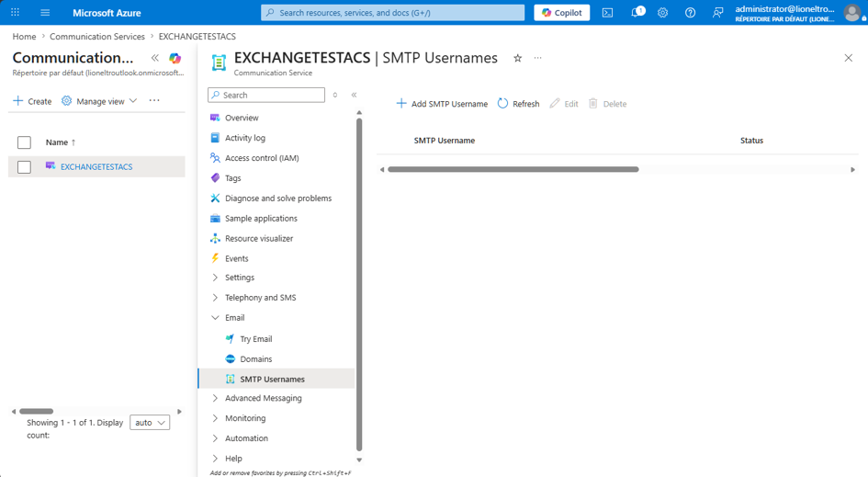The height and width of the screenshot is (477, 868).
Task: Click the Resource visualizer icon
Action: pyautogui.click(x=215, y=238)
